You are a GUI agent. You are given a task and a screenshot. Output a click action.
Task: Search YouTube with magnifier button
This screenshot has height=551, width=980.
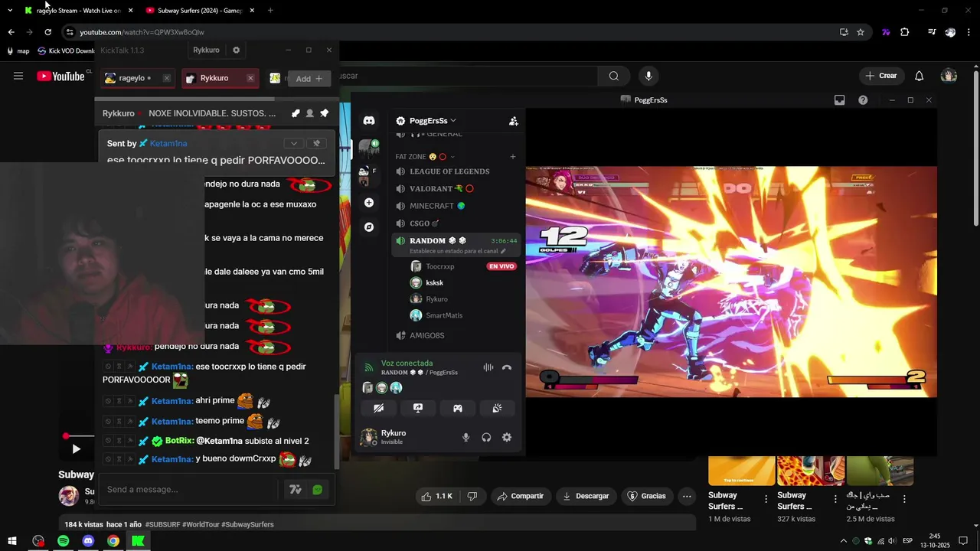point(614,76)
